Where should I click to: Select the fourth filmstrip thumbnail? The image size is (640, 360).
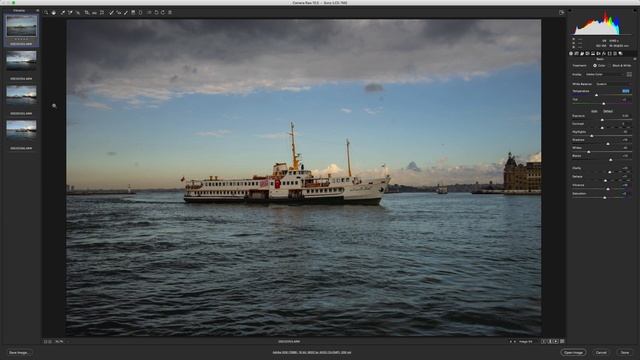(x=21, y=129)
